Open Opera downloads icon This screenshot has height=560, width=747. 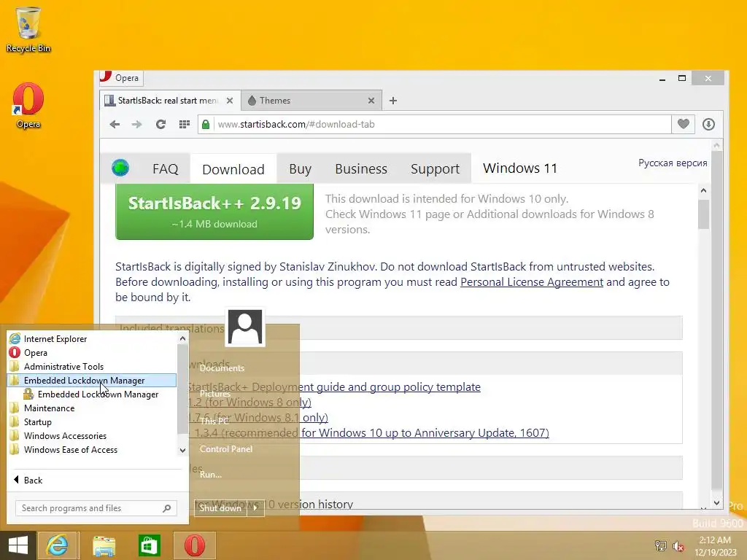(x=708, y=124)
